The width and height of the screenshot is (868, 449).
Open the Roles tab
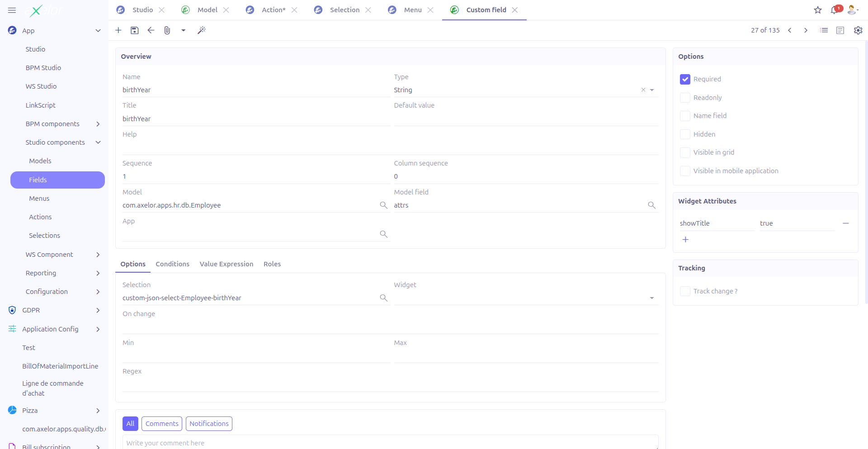272,264
